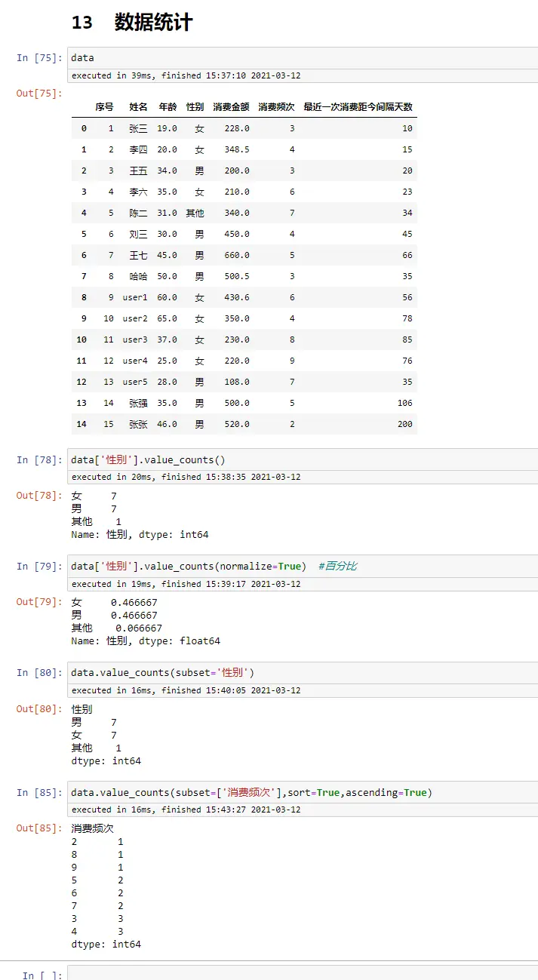The width and height of the screenshot is (538, 980).
Task: Click the normalize=True code cell
Action: tap(302, 567)
